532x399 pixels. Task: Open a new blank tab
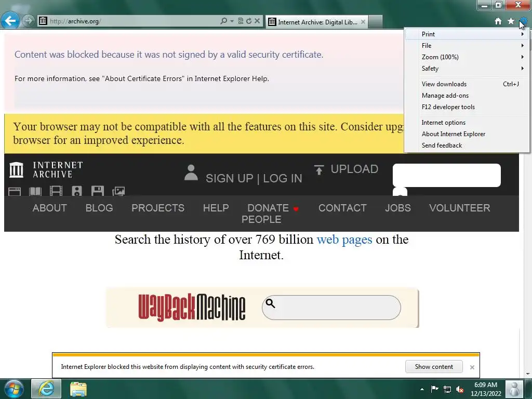(x=376, y=22)
